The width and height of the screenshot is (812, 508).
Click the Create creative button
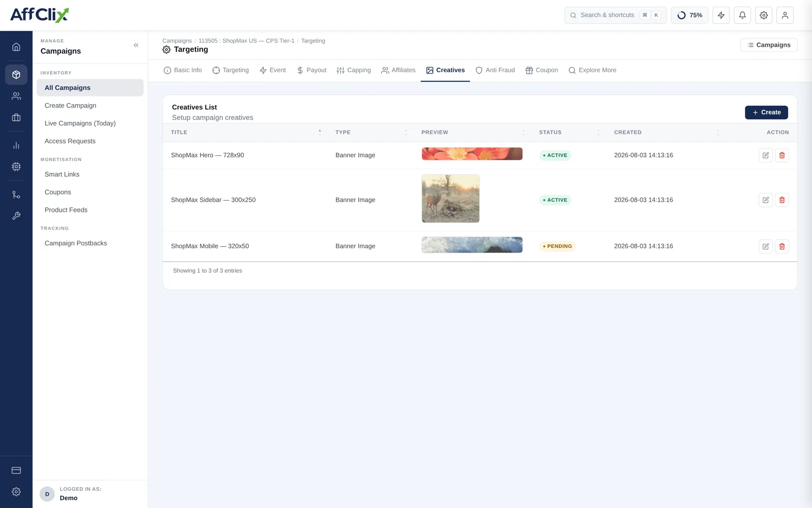766,112
